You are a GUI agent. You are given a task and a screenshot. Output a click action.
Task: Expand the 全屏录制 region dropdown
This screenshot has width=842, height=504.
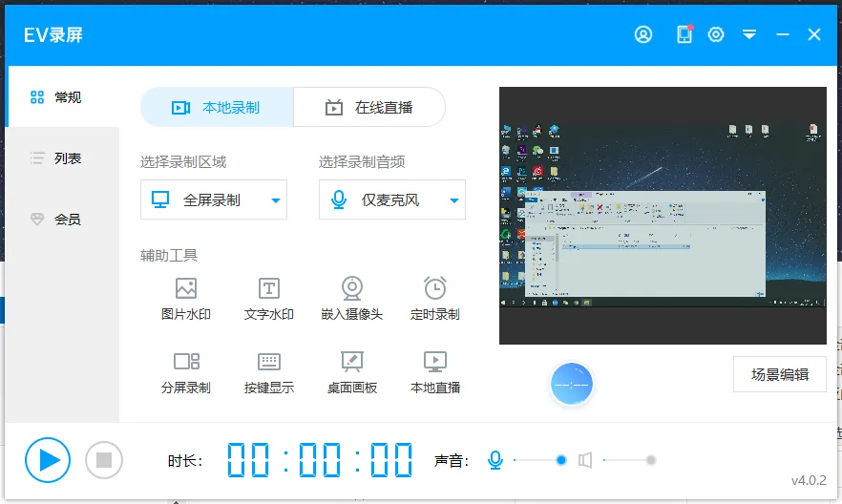point(214,199)
